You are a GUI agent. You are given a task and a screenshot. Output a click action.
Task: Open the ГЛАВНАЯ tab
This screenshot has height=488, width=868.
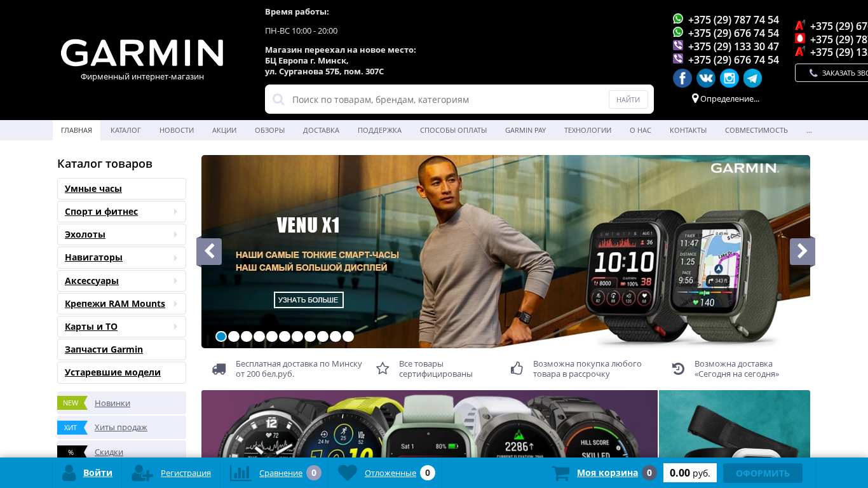(76, 130)
